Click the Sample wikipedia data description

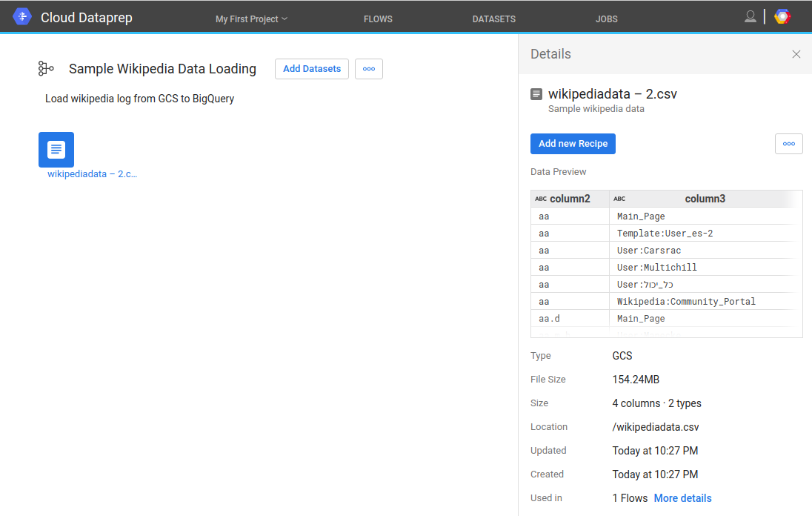point(596,109)
